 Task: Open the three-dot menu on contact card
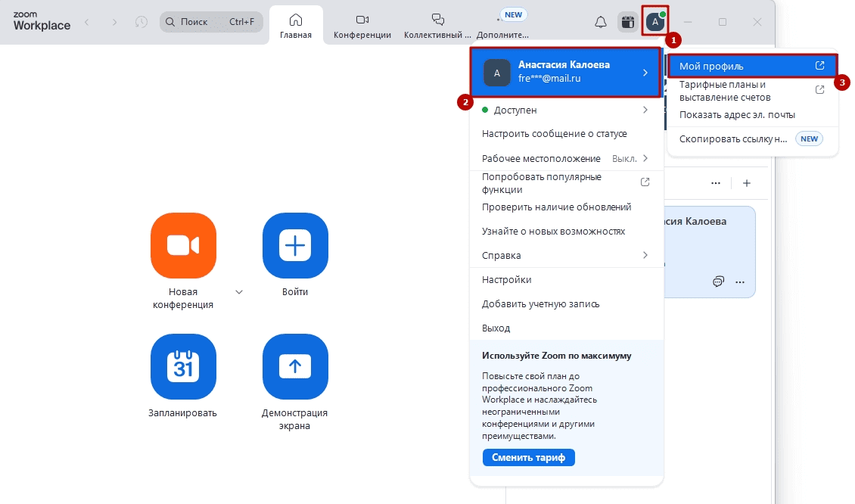point(740,282)
